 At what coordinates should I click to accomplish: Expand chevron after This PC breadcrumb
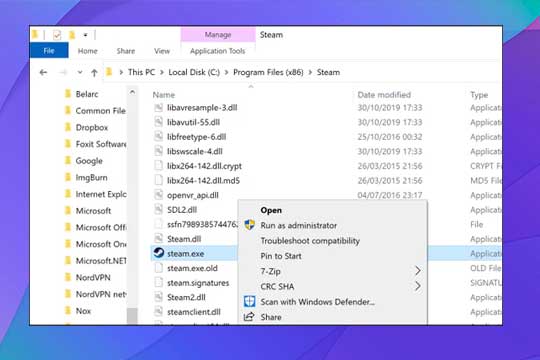click(162, 72)
